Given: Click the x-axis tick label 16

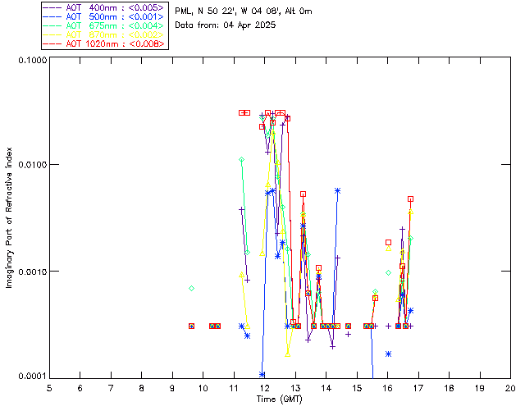Looking at the screenshot, I should [387, 388].
